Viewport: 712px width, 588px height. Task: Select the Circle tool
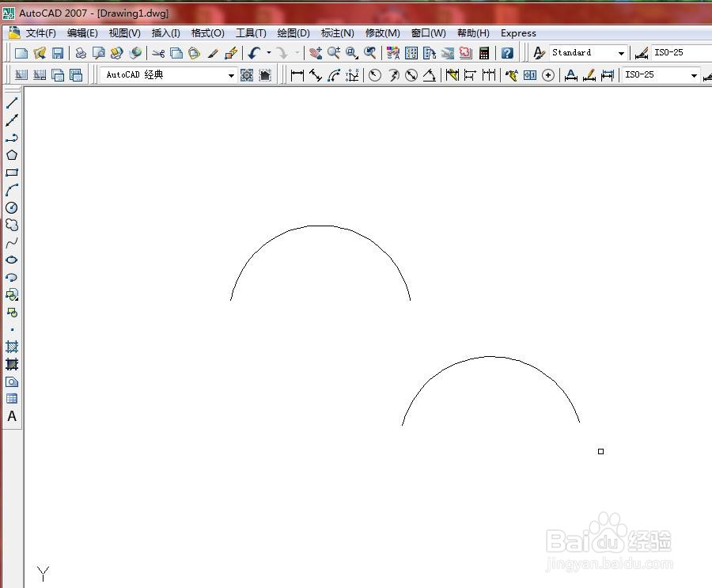[12, 207]
